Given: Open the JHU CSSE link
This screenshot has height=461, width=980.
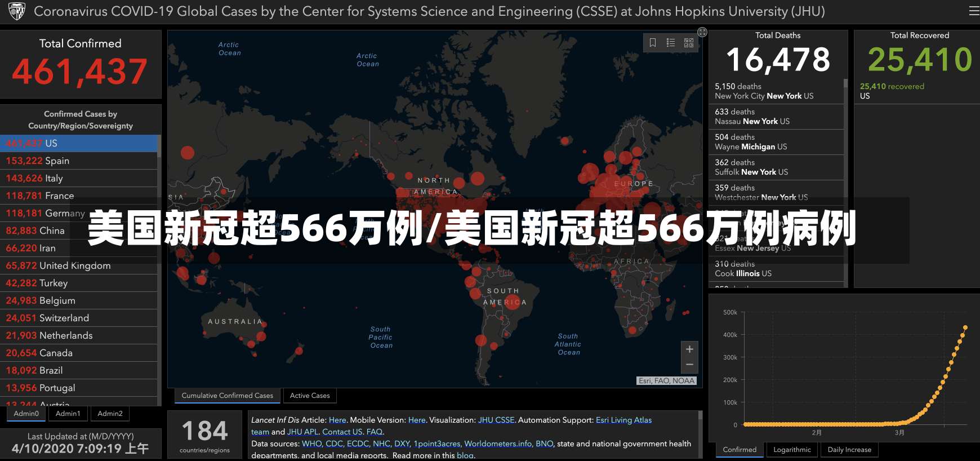Looking at the screenshot, I should [496, 420].
